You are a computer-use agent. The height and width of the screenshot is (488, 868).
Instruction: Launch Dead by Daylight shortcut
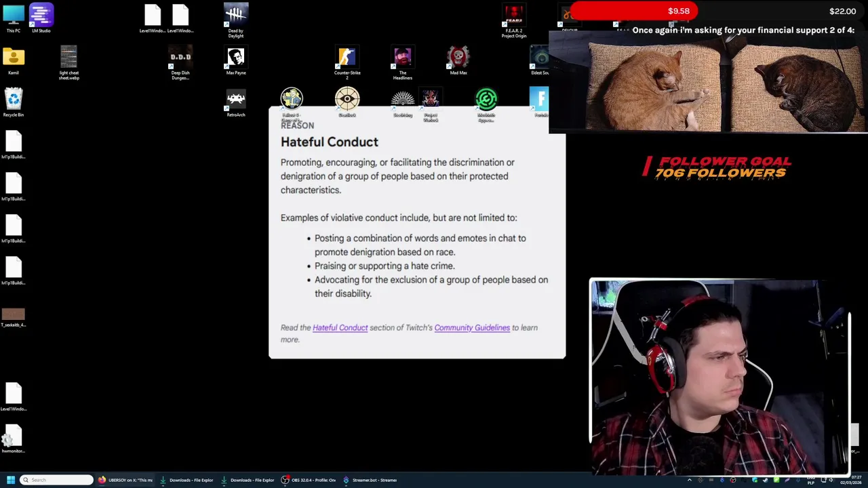(236, 20)
